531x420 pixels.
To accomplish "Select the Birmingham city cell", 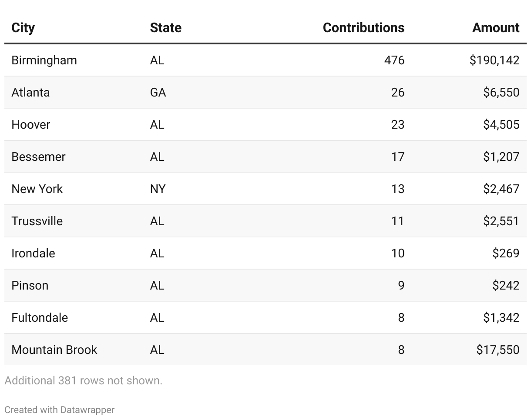I will (44, 60).
